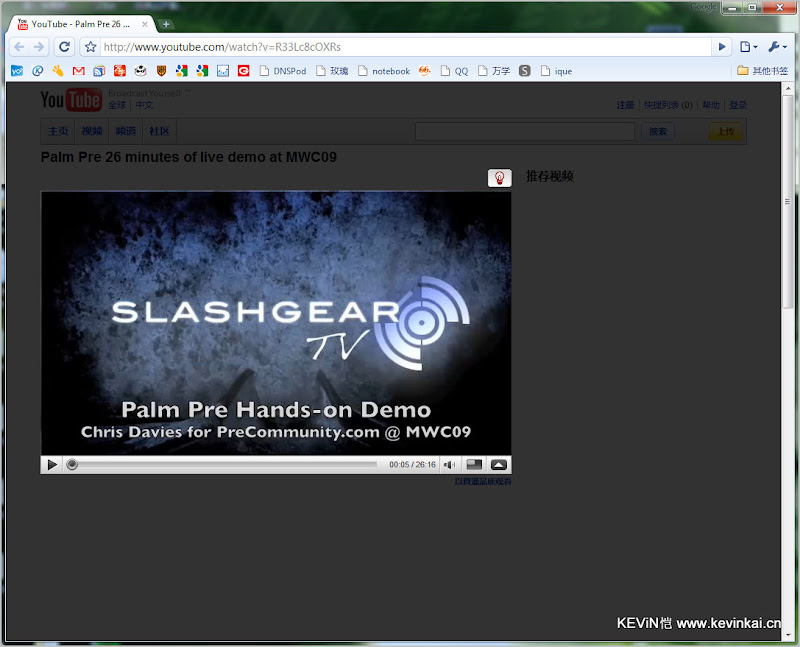Image resolution: width=800 pixels, height=647 pixels.
Task: Reload the page with the refresh icon
Action: 64,47
